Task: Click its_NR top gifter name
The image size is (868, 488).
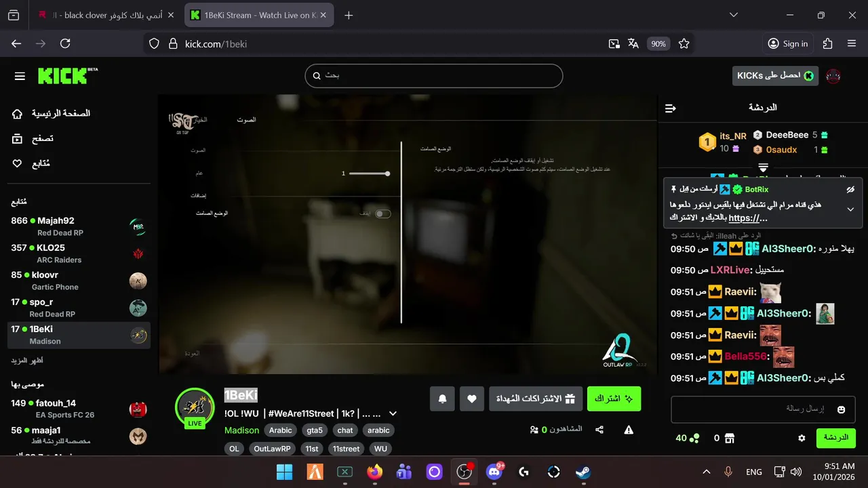Action: coord(732,136)
